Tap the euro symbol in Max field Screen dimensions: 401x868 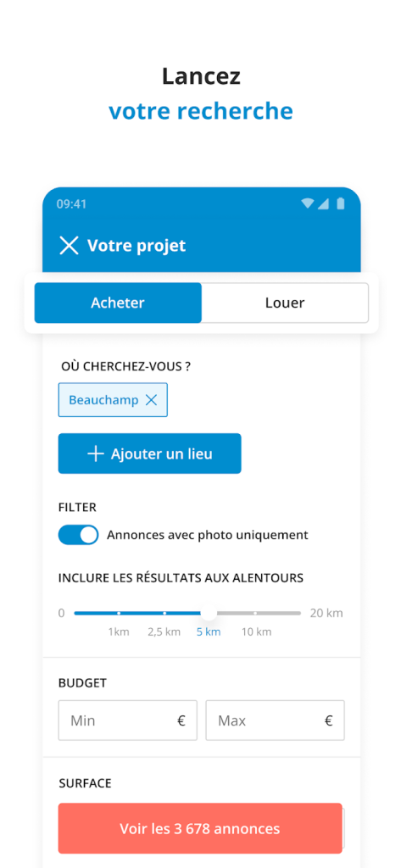pos(328,721)
